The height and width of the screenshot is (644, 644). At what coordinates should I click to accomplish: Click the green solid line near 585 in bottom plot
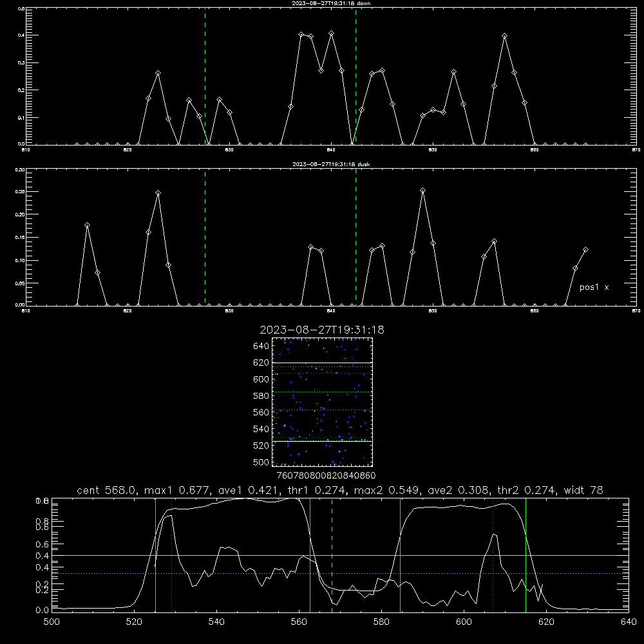400,554
